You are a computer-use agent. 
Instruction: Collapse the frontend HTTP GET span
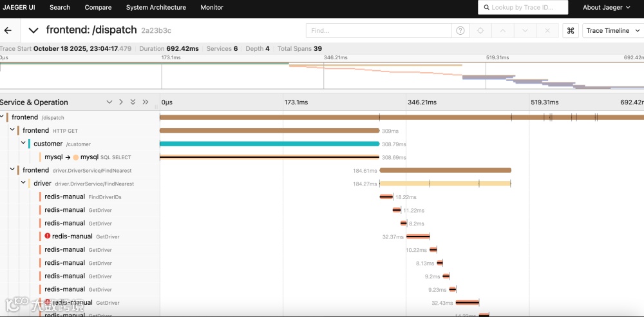tap(12, 130)
